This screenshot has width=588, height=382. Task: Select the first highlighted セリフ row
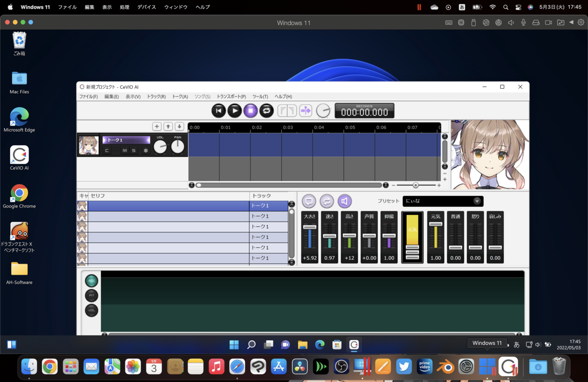pyautogui.click(x=182, y=206)
